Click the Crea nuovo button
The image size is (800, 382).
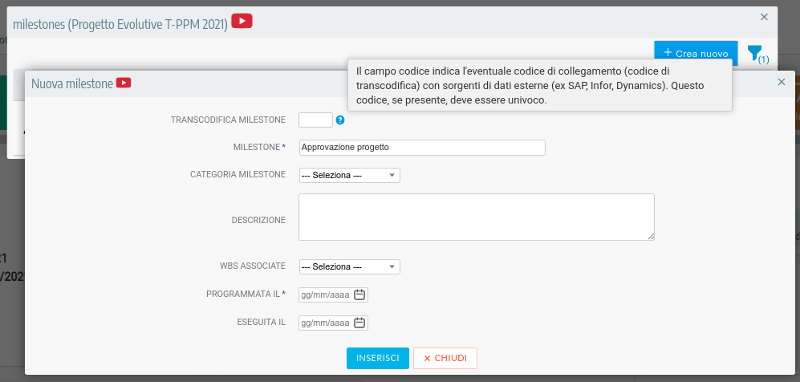pos(696,53)
